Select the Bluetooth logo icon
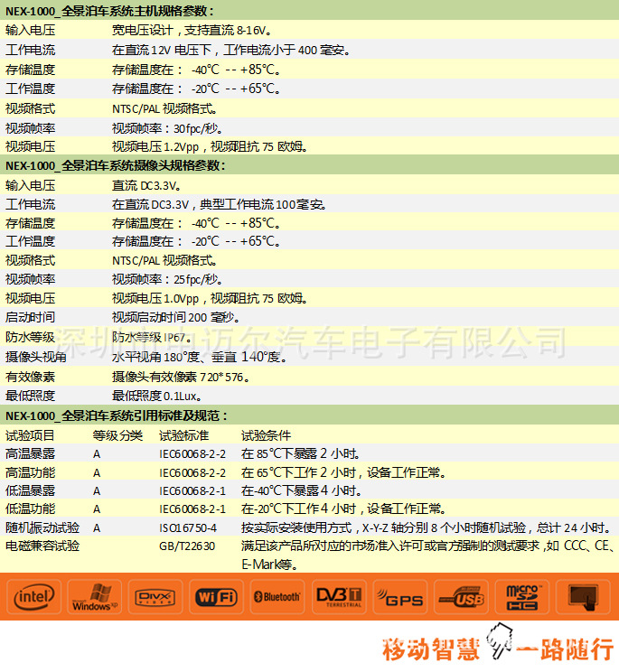 pos(277,596)
